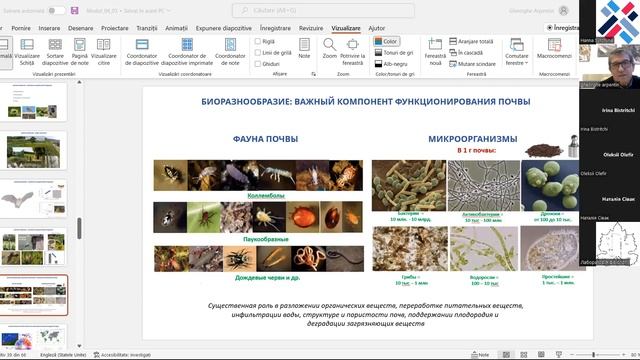This screenshot has width=640, height=360.
Task: Click the Note button in ribbon
Action: point(304,49)
